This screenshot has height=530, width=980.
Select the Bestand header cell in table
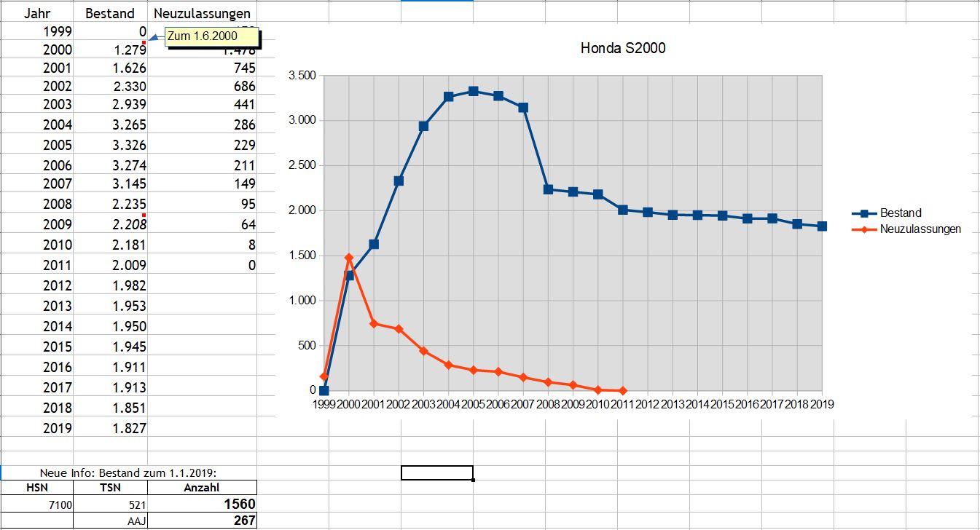tap(110, 13)
